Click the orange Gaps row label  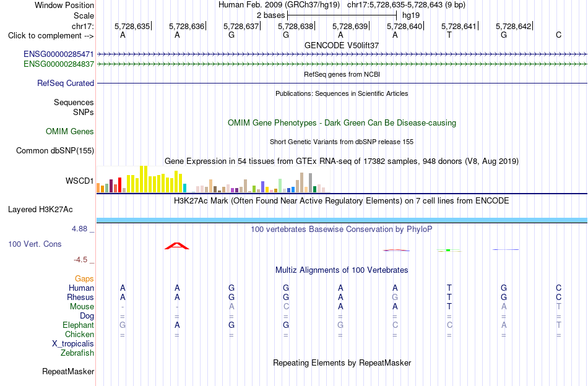(84, 278)
